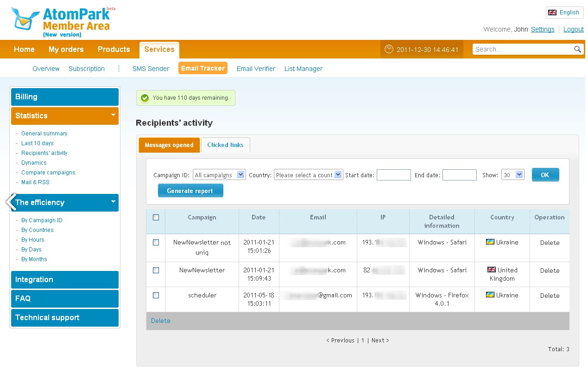Click the UK flag in English selector
The width and height of the screenshot is (588, 373).
[x=552, y=13]
